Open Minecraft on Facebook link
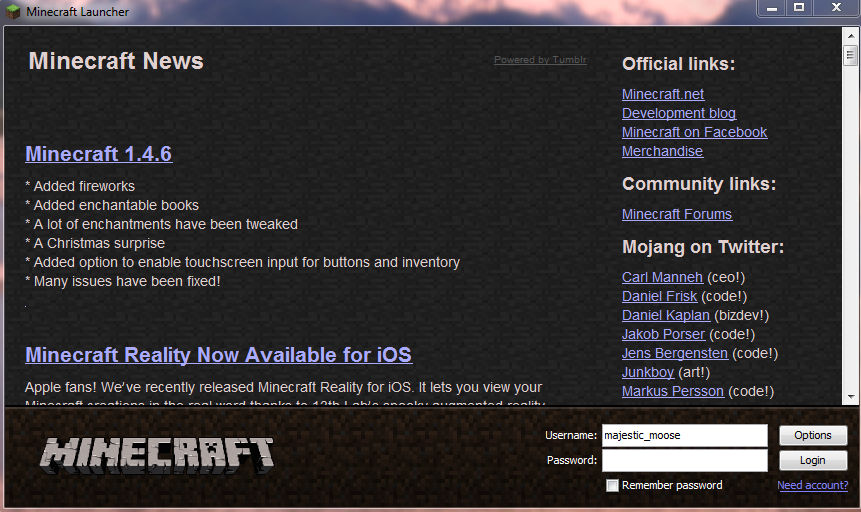This screenshot has height=512, width=861. (695, 132)
